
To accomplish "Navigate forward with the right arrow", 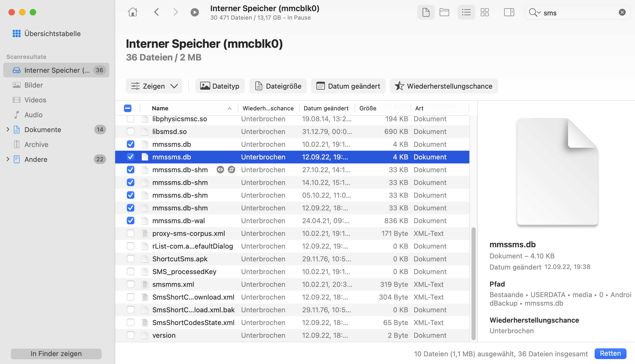I will pyautogui.click(x=175, y=12).
